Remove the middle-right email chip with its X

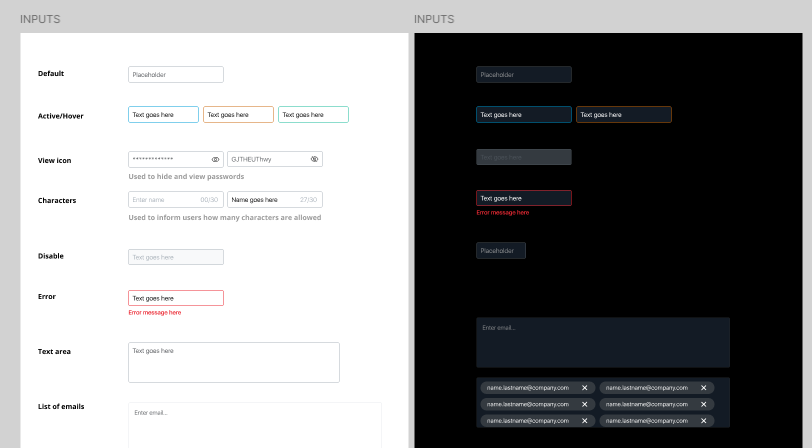(704, 404)
